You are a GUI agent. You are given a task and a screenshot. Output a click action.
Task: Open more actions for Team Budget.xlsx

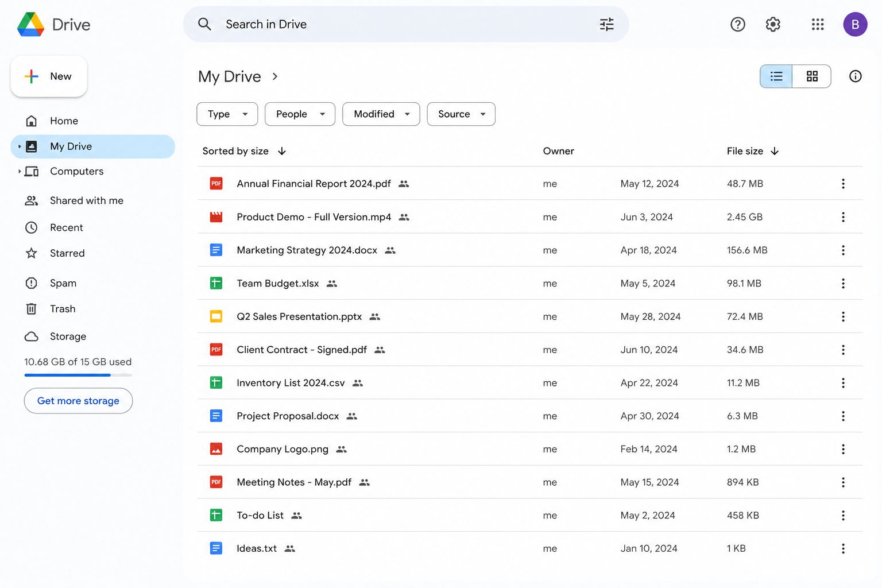843,284
